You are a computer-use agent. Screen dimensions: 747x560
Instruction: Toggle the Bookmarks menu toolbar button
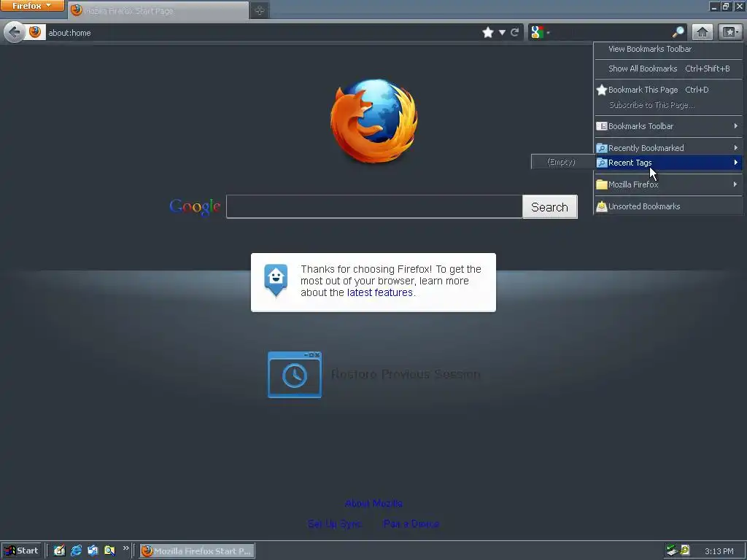(730, 32)
